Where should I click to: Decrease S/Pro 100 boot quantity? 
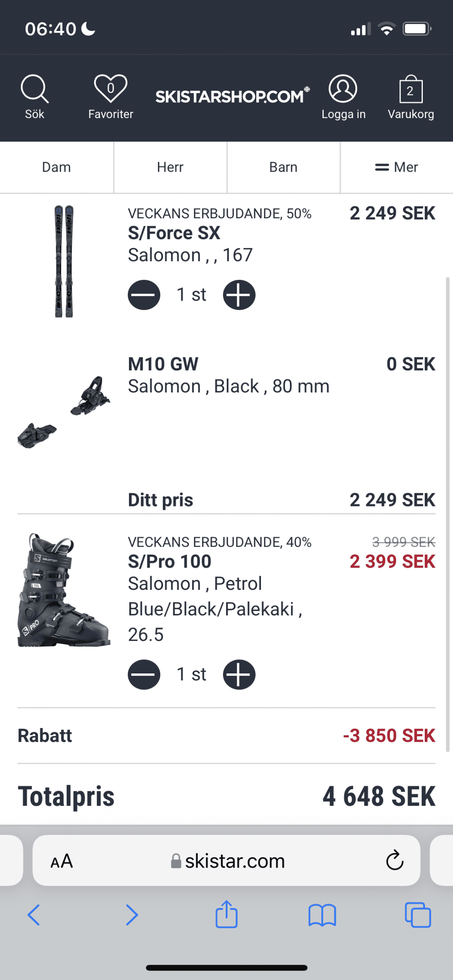[144, 675]
